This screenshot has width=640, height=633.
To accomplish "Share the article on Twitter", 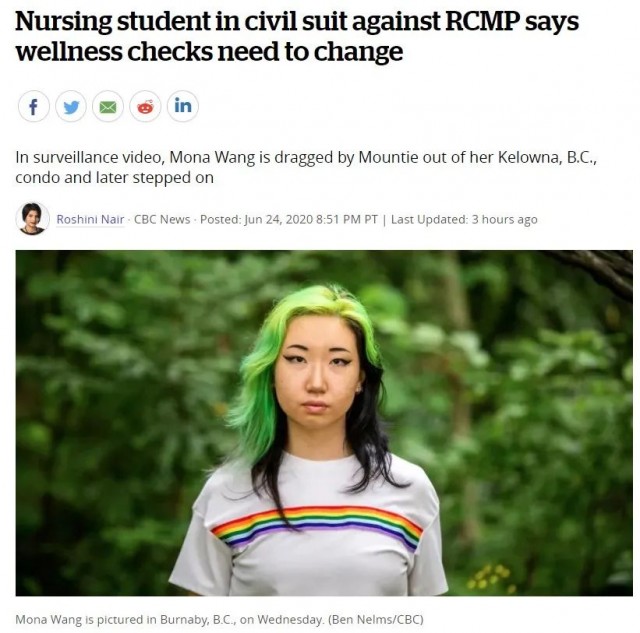I will [x=71, y=107].
